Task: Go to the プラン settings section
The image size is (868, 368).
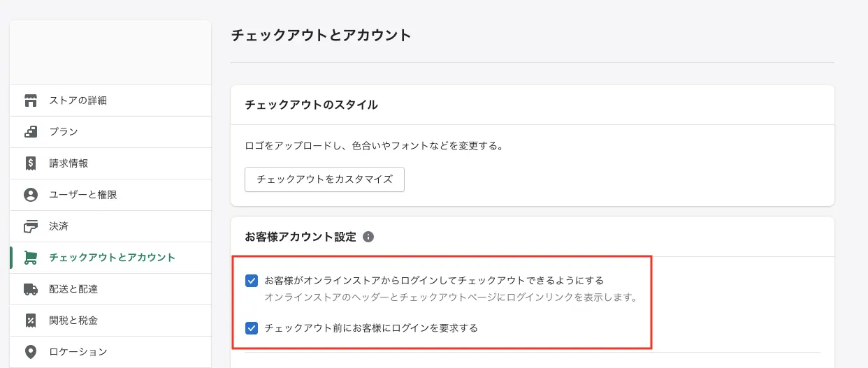Action: 64,132
